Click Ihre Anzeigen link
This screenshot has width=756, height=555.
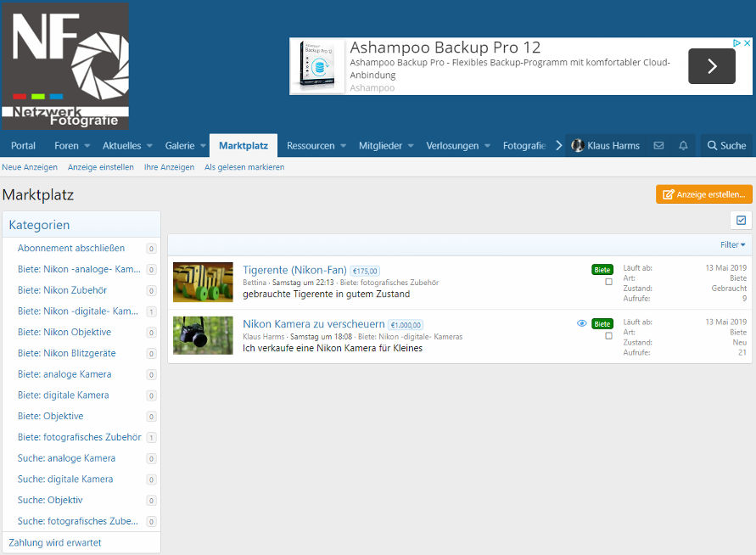point(169,167)
